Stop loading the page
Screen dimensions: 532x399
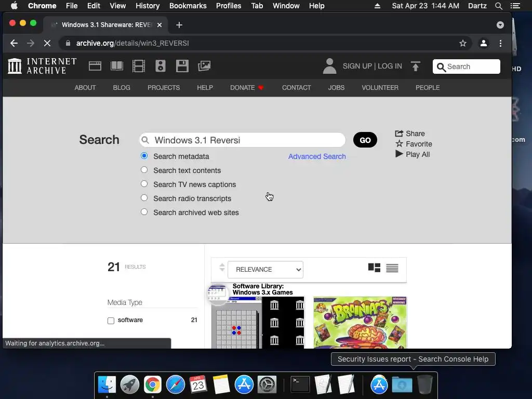[47, 43]
